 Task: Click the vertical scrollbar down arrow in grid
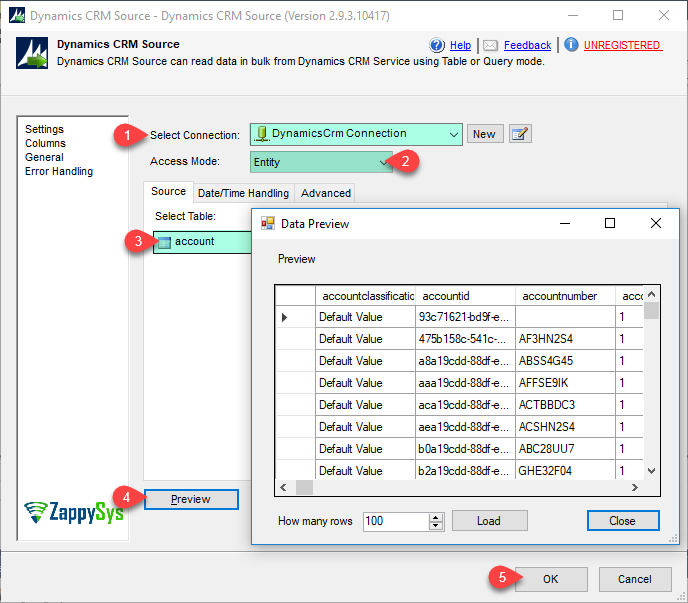point(652,470)
